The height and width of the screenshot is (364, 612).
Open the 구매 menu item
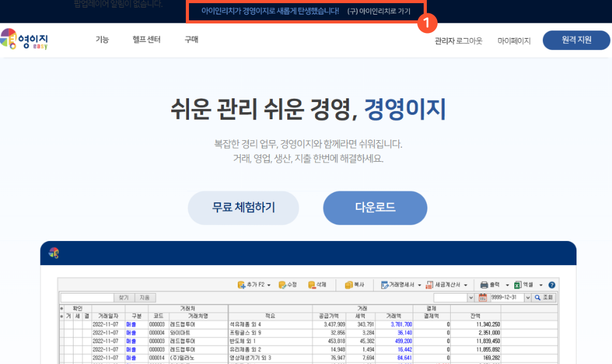191,40
